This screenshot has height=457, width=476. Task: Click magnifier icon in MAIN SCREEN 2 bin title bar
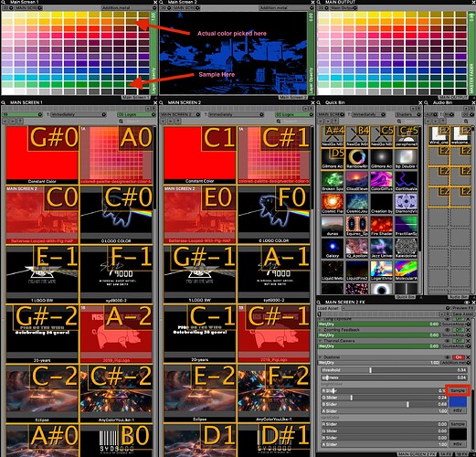[162, 102]
